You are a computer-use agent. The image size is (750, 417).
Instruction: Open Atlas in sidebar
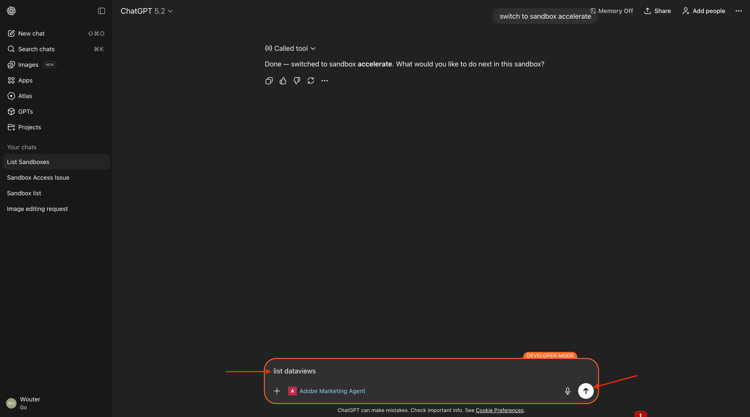click(x=56, y=96)
